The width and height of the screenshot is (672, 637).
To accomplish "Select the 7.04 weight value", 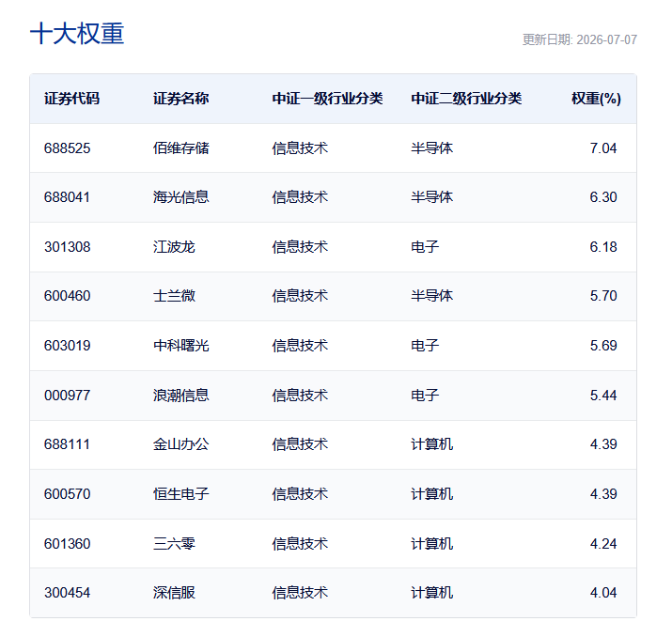I will [x=603, y=148].
